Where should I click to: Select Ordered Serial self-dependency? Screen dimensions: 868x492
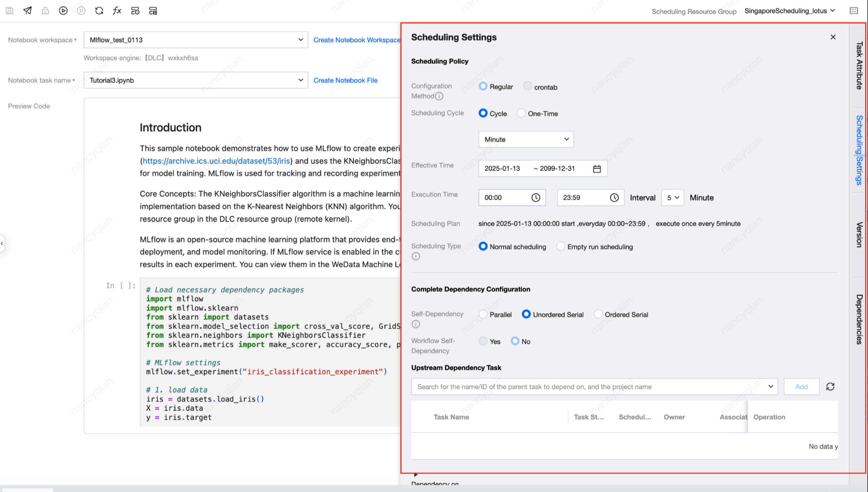(x=598, y=314)
